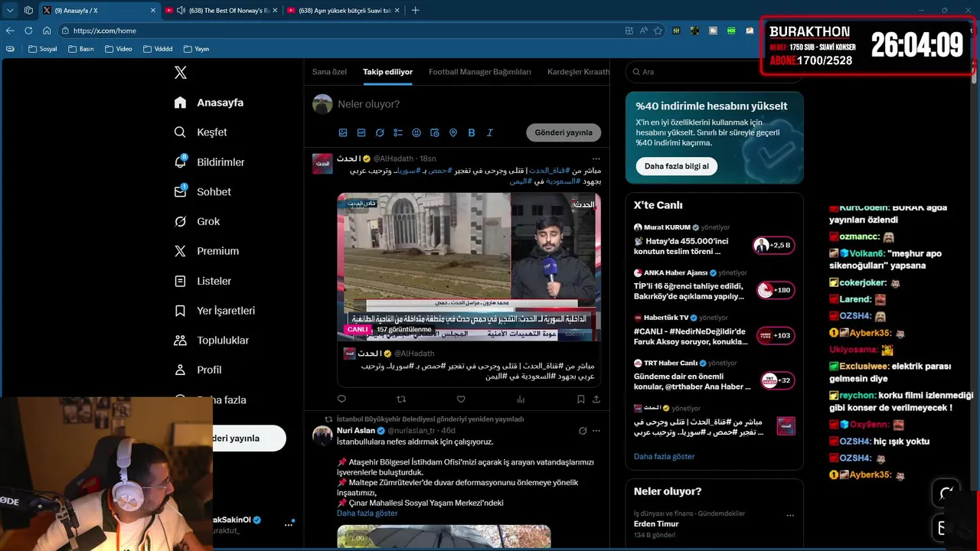Open options for Erden Timur trend
Screen dimensions: 980x551
point(789,516)
